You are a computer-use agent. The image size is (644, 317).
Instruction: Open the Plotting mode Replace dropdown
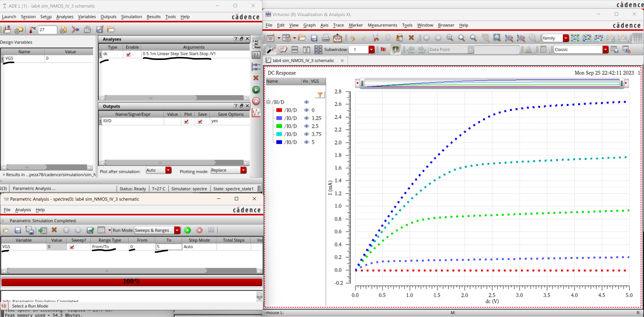(x=243, y=170)
